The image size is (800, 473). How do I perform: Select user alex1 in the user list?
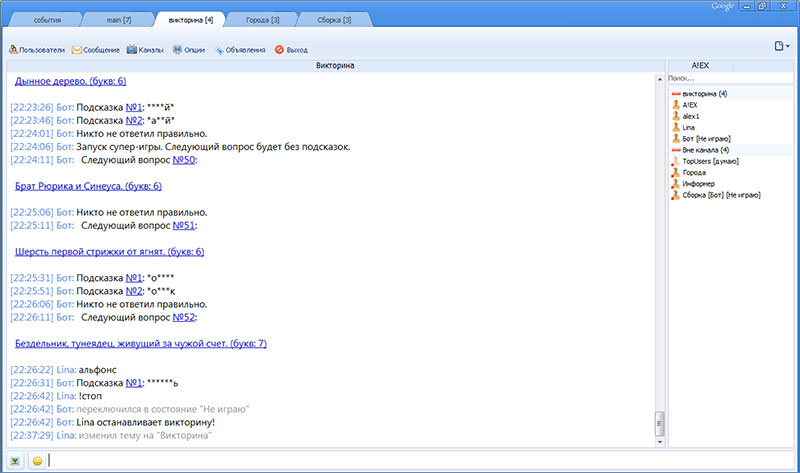(693, 116)
